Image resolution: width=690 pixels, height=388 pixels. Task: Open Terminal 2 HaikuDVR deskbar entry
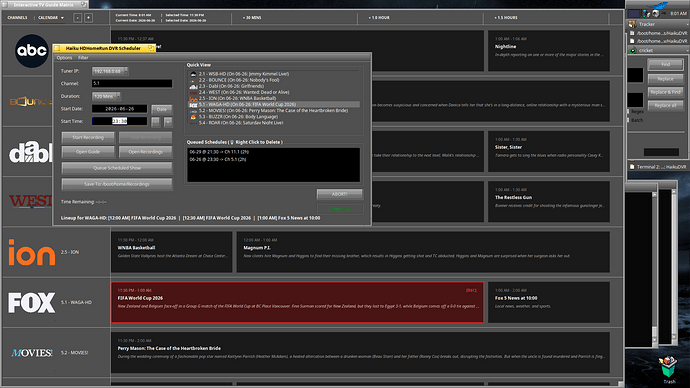pyautogui.click(x=658, y=167)
